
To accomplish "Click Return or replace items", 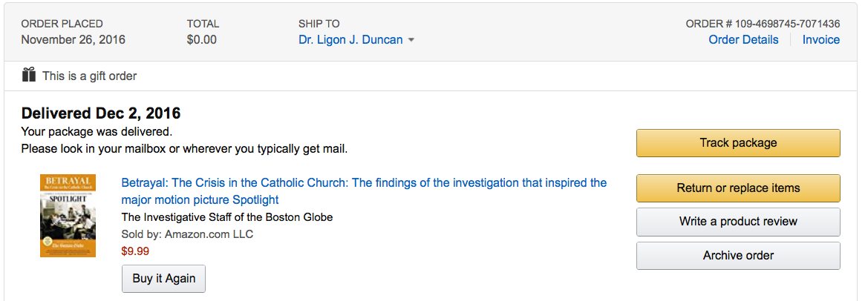I will 738,188.
